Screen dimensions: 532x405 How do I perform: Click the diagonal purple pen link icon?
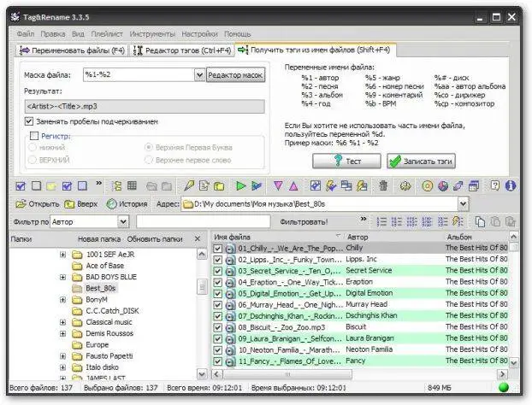[x=458, y=185]
